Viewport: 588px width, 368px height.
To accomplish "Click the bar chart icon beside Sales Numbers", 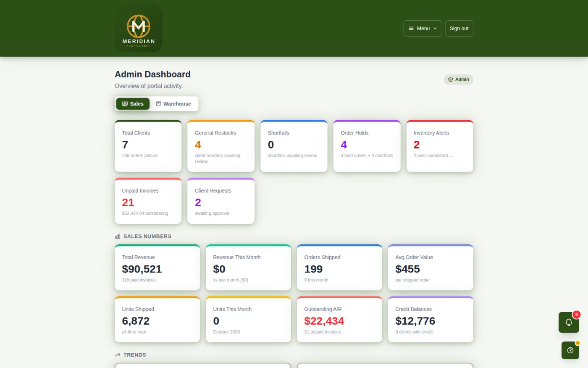I will pyautogui.click(x=118, y=236).
